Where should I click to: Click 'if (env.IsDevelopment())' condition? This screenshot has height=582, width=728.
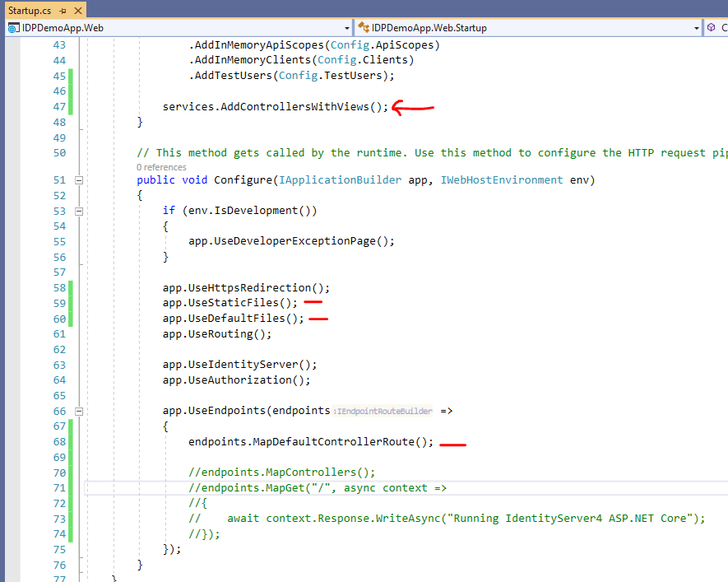pos(239,211)
